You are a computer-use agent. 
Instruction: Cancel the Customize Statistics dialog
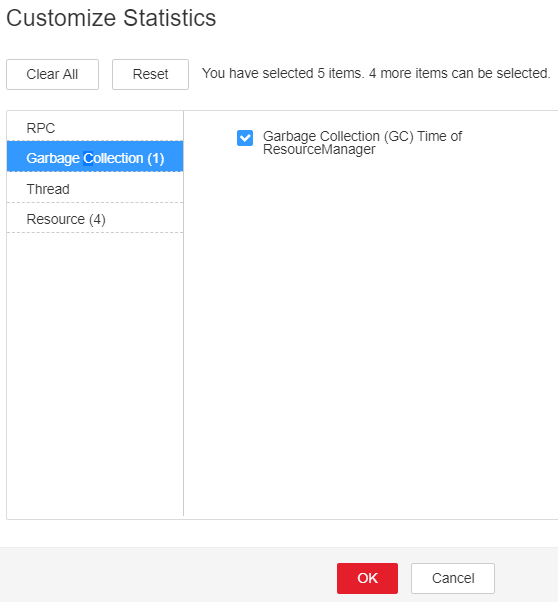click(x=453, y=578)
